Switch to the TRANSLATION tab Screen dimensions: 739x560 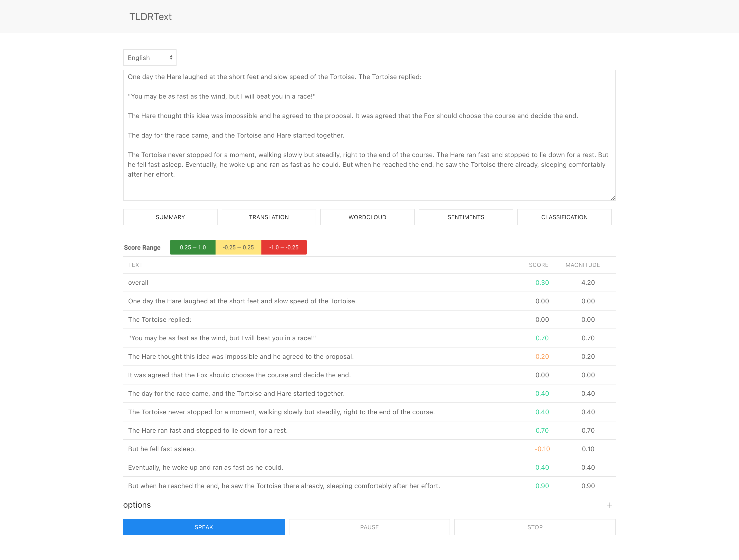269,217
